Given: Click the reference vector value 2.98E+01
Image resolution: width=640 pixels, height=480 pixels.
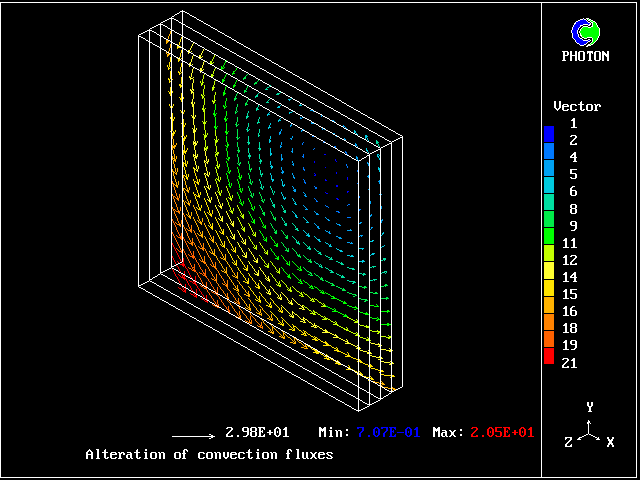Looking at the screenshot, I should pyautogui.click(x=257, y=433).
